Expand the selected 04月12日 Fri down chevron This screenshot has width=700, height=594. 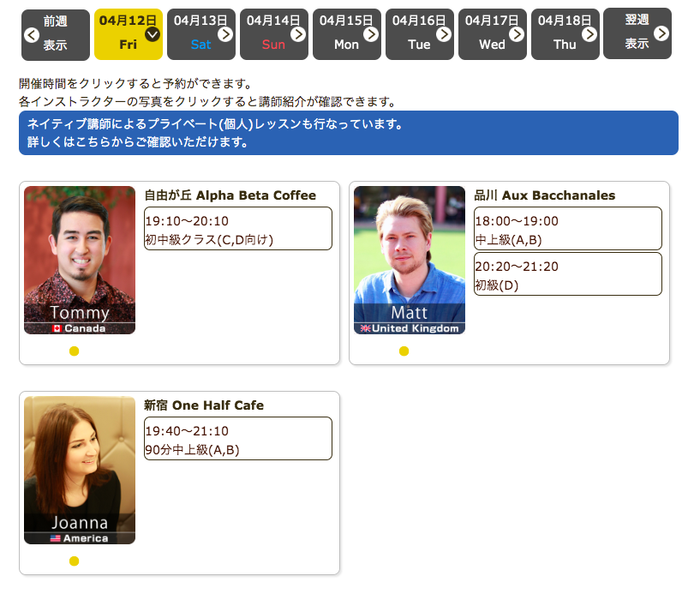pos(153,34)
